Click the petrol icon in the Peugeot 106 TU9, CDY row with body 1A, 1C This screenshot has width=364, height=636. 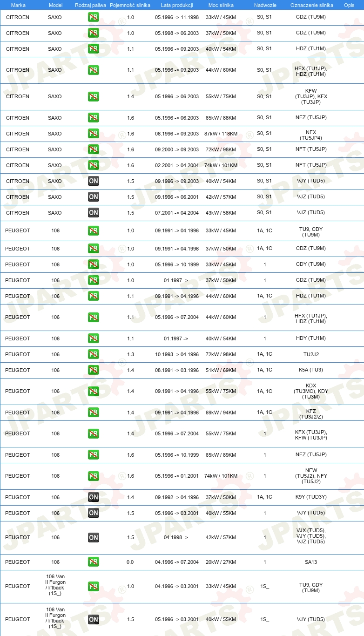click(x=93, y=231)
